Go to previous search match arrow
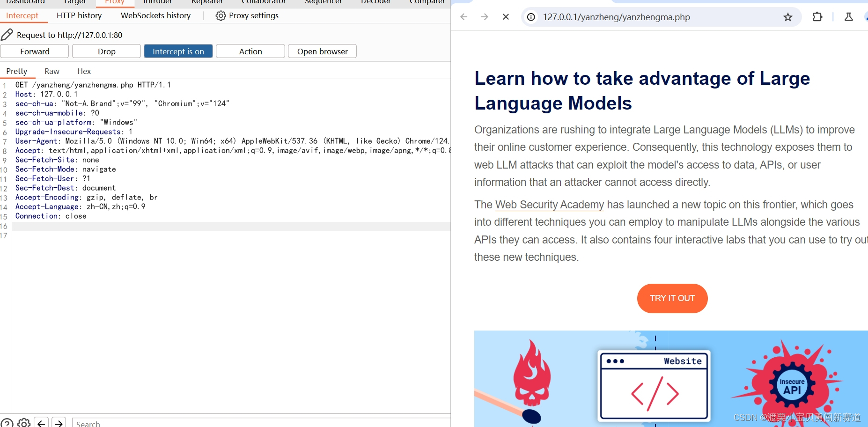The height and width of the screenshot is (427, 868). click(x=42, y=423)
